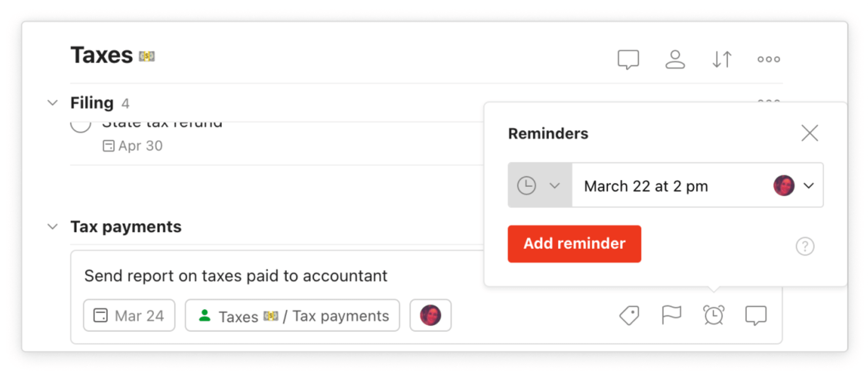Screen dimensions: 868x372
Task: Change the Taxes / Tax payments project selector
Action: click(x=292, y=316)
